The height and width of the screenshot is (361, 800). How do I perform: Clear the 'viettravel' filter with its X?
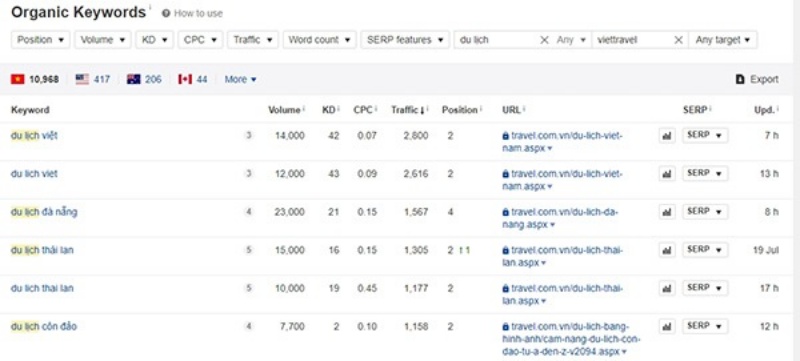679,40
